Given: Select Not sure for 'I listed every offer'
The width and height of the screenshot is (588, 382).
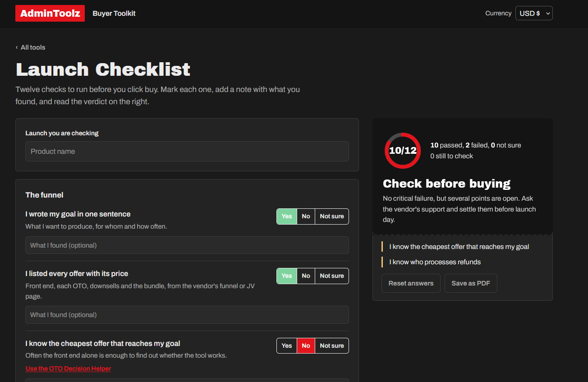Looking at the screenshot, I should coord(332,276).
